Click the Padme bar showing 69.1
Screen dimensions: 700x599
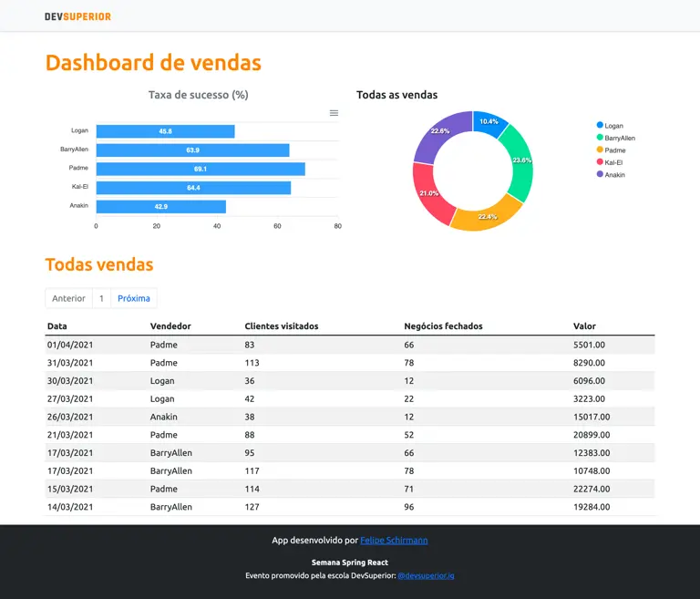click(200, 169)
